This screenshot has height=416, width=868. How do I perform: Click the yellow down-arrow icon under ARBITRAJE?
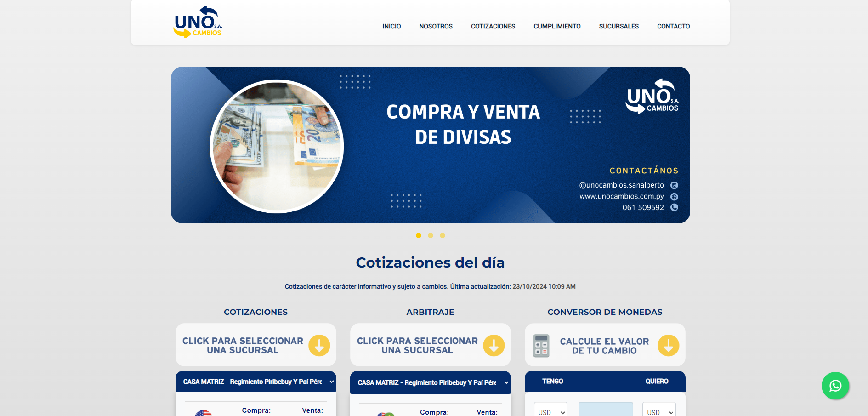click(494, 346)
